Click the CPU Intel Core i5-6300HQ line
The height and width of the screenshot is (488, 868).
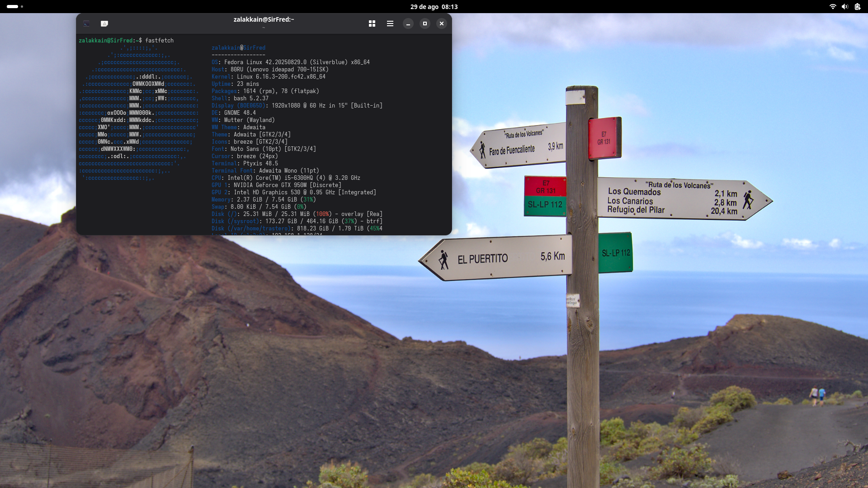point(286,178)
